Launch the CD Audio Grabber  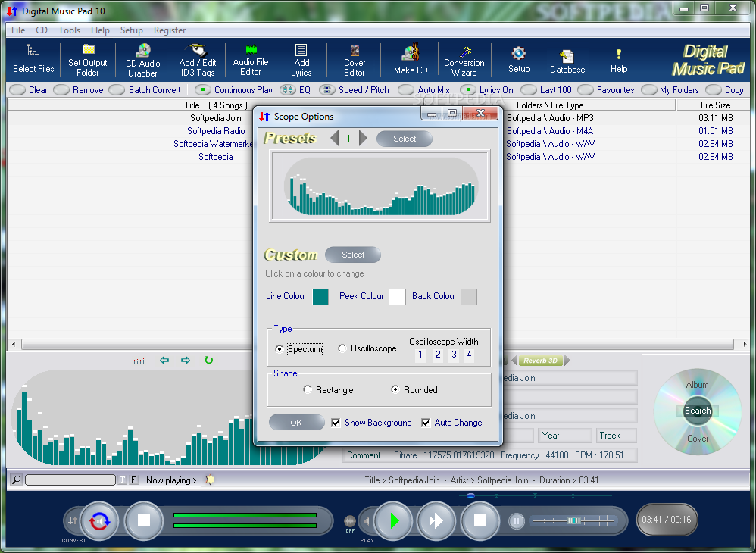coord(142,60)
